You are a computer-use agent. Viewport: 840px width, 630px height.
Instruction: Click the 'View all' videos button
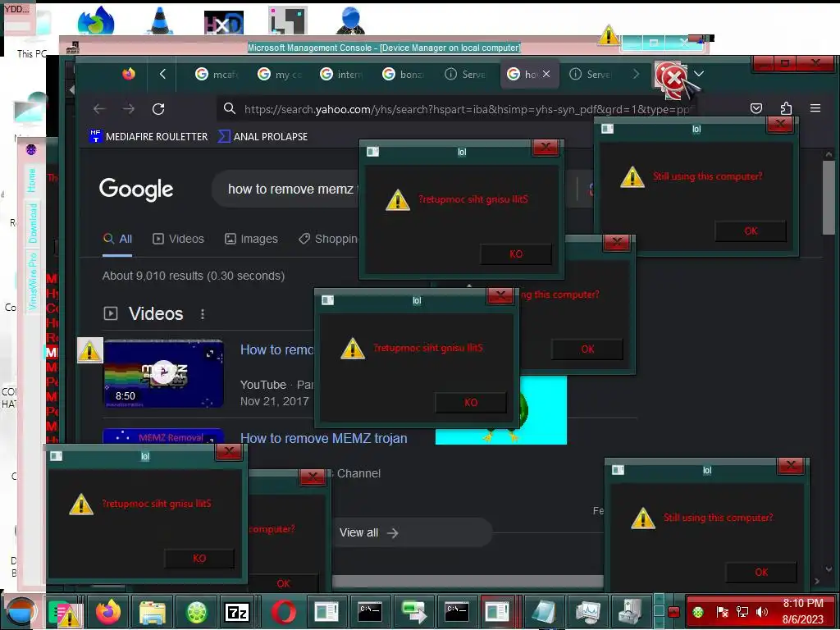click(413, 532)
